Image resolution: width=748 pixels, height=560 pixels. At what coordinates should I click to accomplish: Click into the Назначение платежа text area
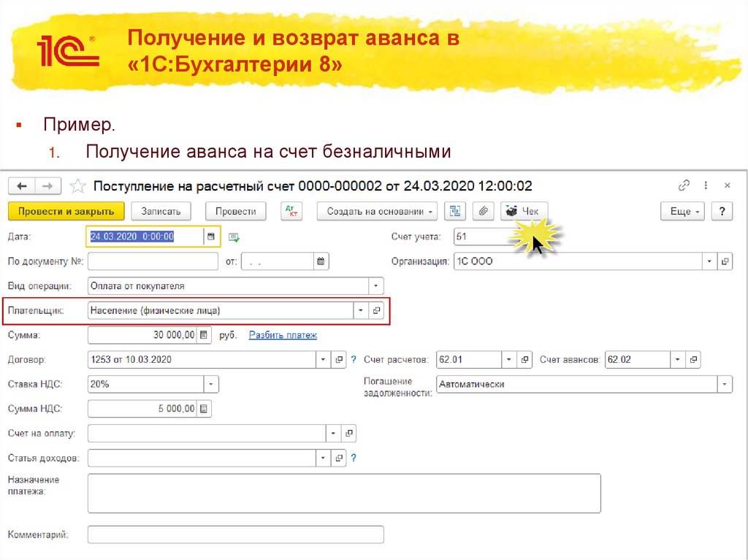344,494
